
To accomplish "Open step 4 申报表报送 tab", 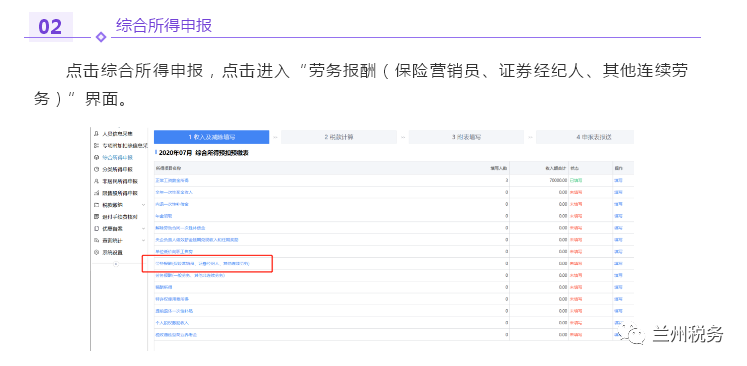I will [x=585, y=137].
